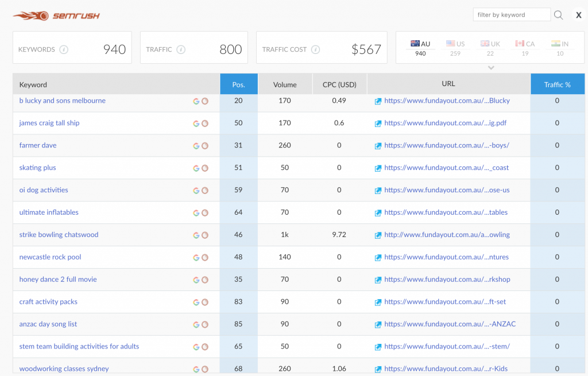Open keyword 'ultimate inflatables'
Viewport: 588px width, 376px height.
point(49,212)
